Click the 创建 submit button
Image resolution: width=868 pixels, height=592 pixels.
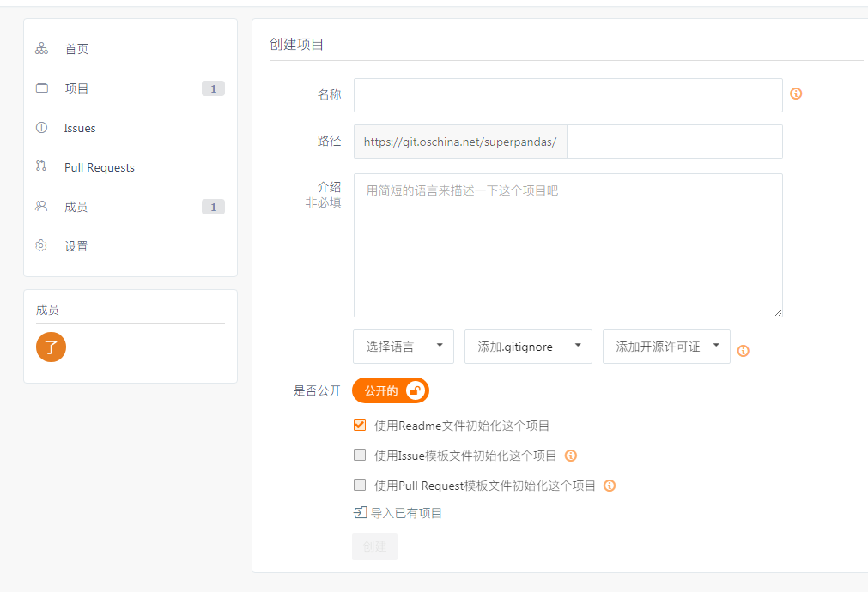[375, 546]
